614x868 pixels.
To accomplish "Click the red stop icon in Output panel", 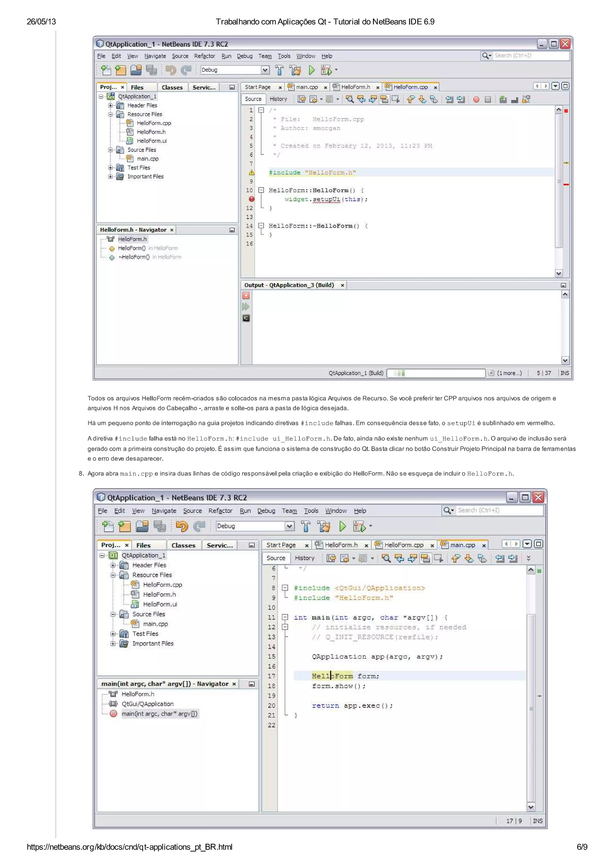I will click(x=246, y=296).
